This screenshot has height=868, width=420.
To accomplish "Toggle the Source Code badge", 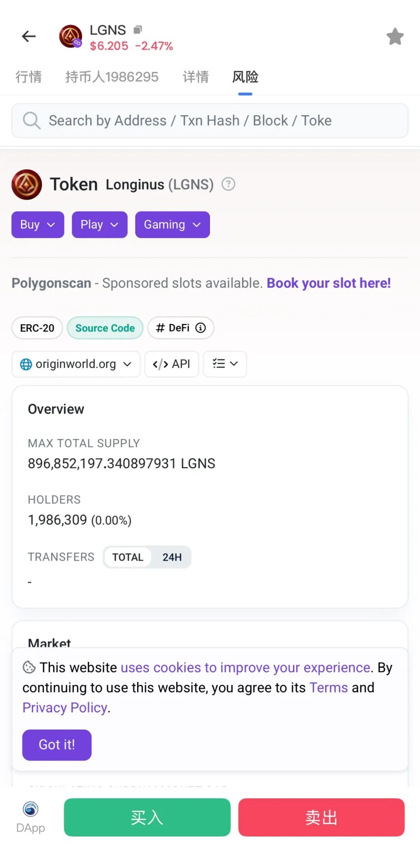I will (105, 328).
